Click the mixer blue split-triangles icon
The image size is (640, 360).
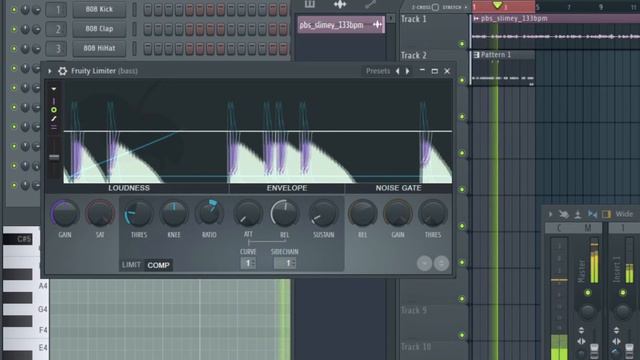click(592, 214)
